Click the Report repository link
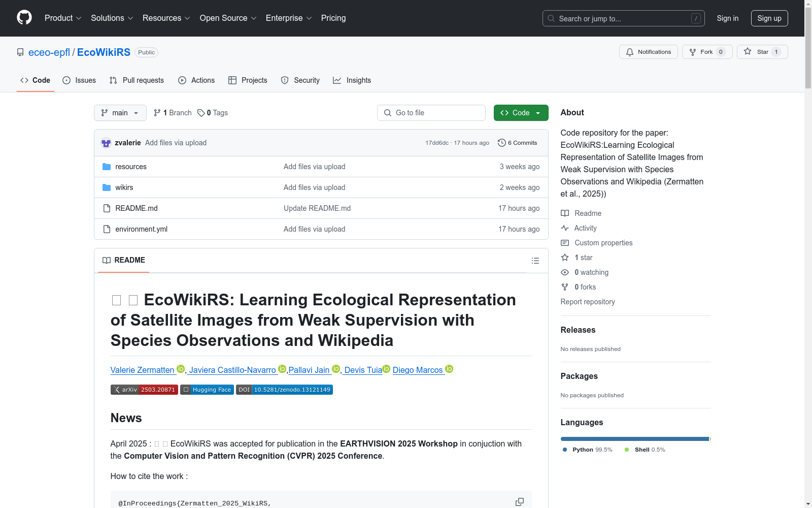This screenshot has height=508, width=812. [x=588, y=302]
